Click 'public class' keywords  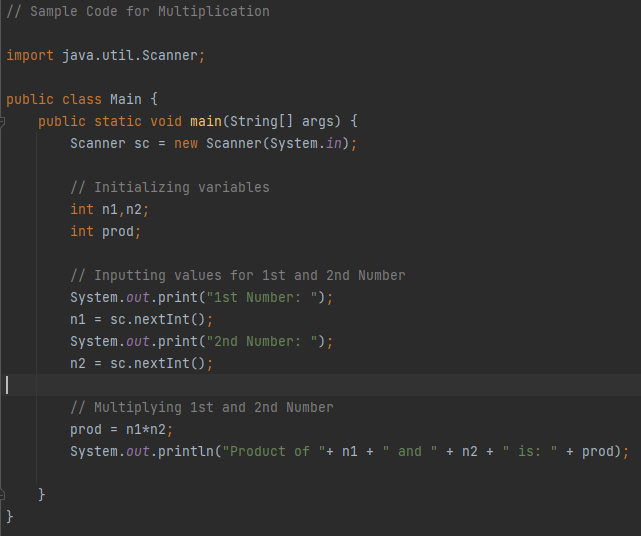pos(54,99)
